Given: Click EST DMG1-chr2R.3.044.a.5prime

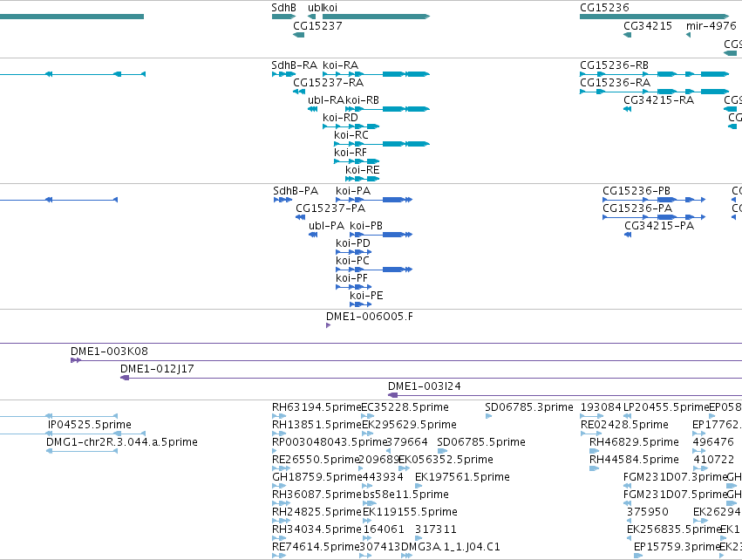Looking at the screenshot, I should point(121,442).
